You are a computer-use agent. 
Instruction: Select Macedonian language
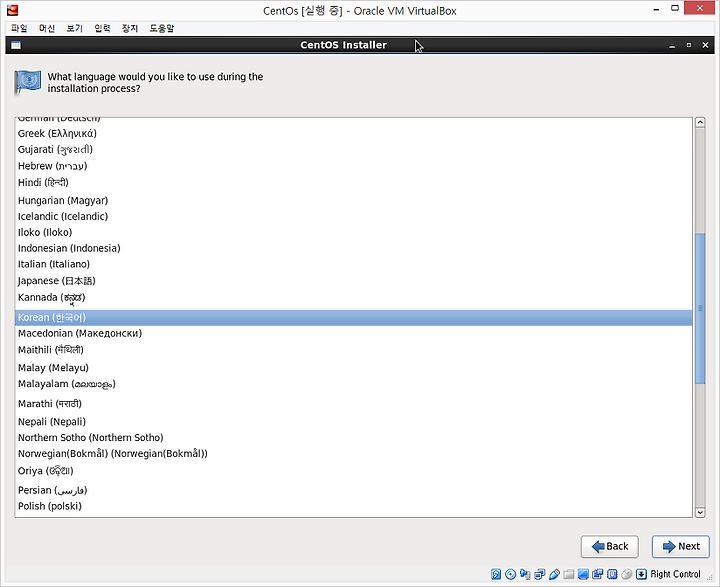tap(354, 333)
